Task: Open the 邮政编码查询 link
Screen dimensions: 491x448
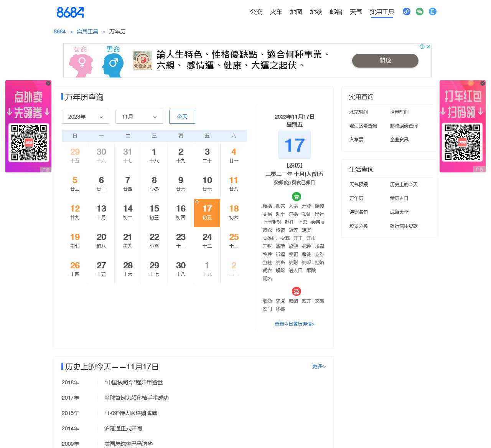Action: point(404,126)
